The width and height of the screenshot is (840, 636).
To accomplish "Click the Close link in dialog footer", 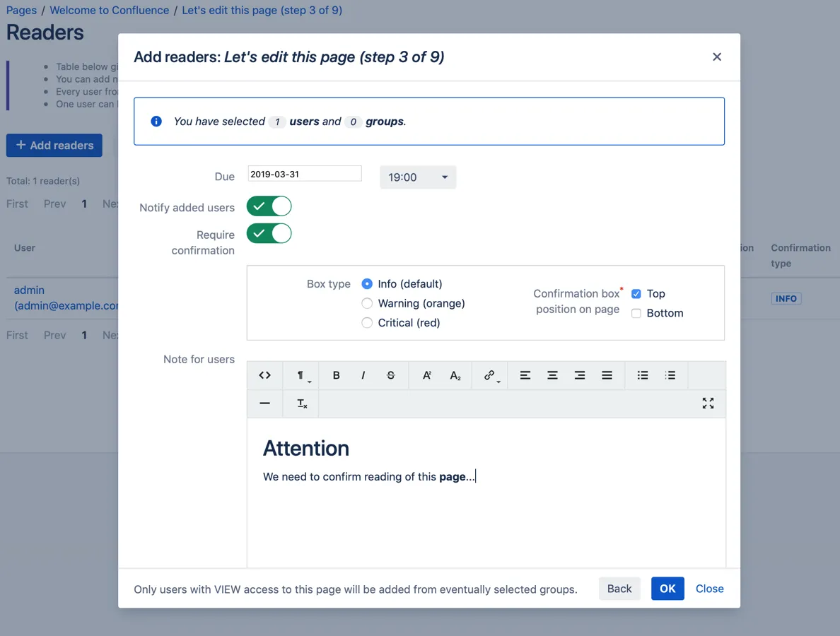I will 710,589.
